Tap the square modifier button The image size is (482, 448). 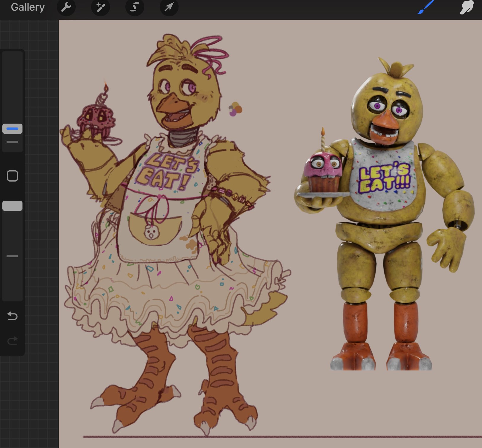click(x=12, y=176)
